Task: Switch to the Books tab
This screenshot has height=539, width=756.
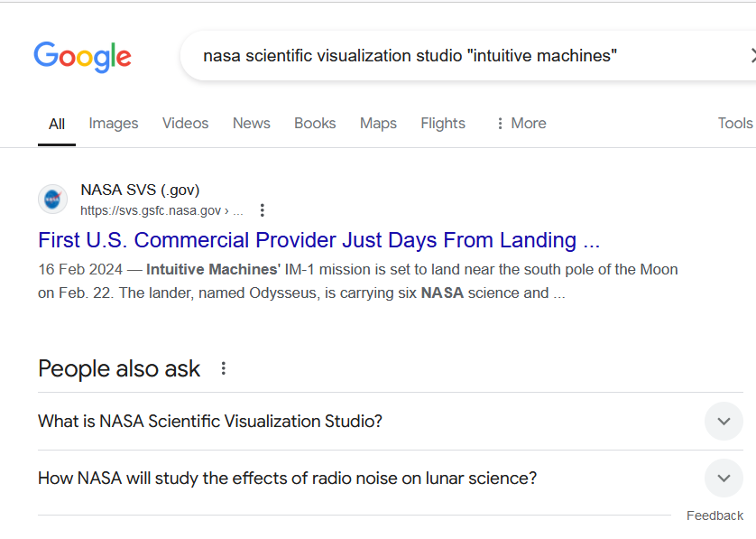Action: coord(315,124)
